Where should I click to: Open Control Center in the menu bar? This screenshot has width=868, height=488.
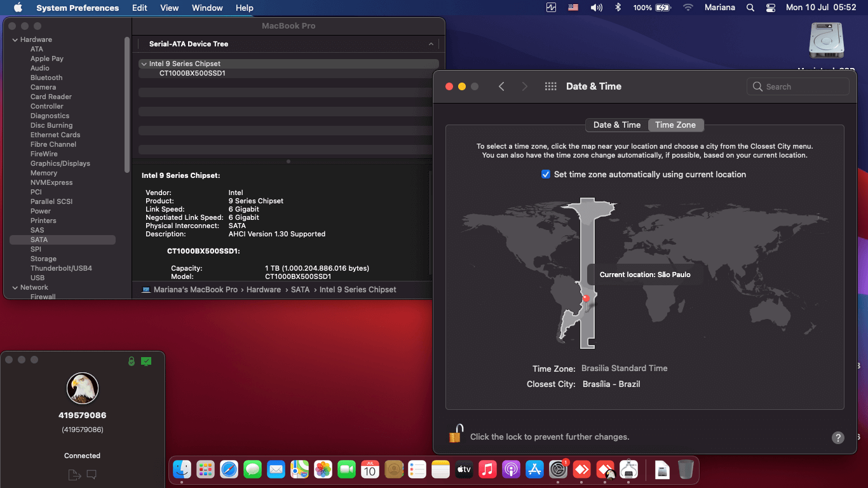click(771, 8)
